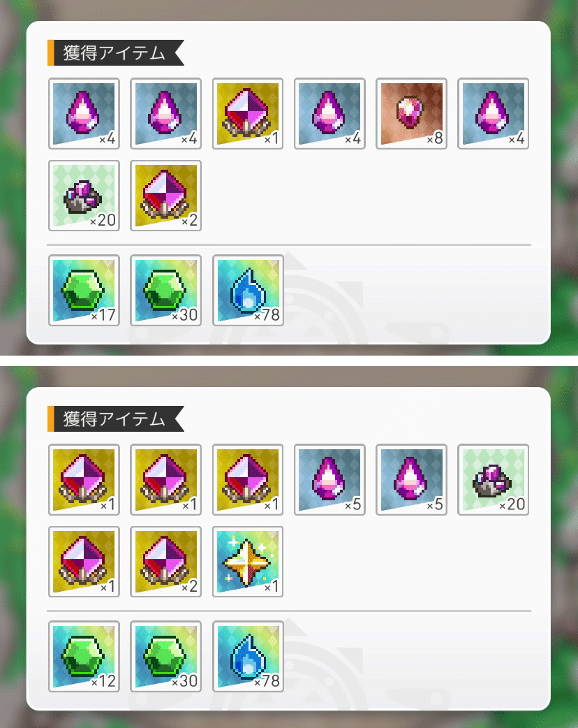Select the blue flame ×78 in bottom panel
This screenshot has height=728, width=578.
(x=248, y=657)
